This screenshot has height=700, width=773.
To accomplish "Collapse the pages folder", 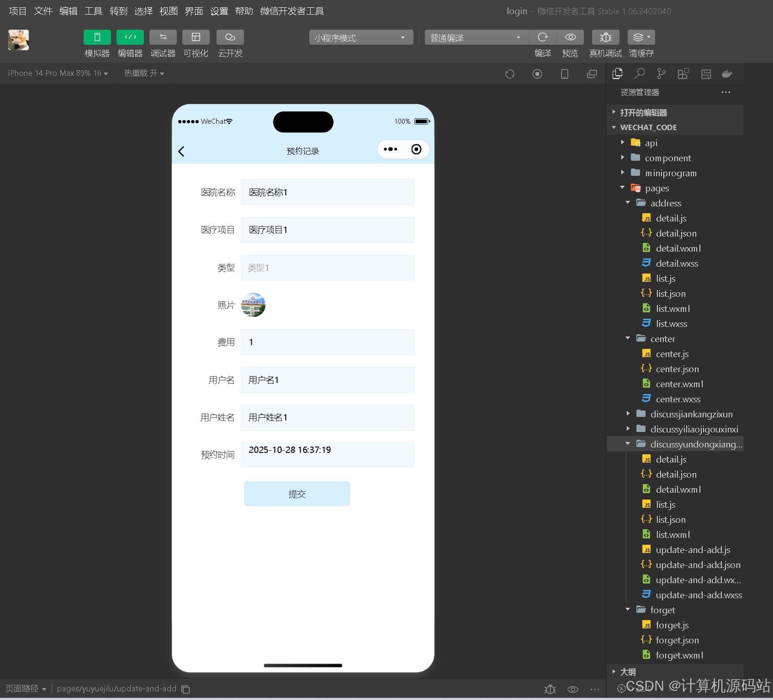I will pyautogui.click(x=675, y=188).
